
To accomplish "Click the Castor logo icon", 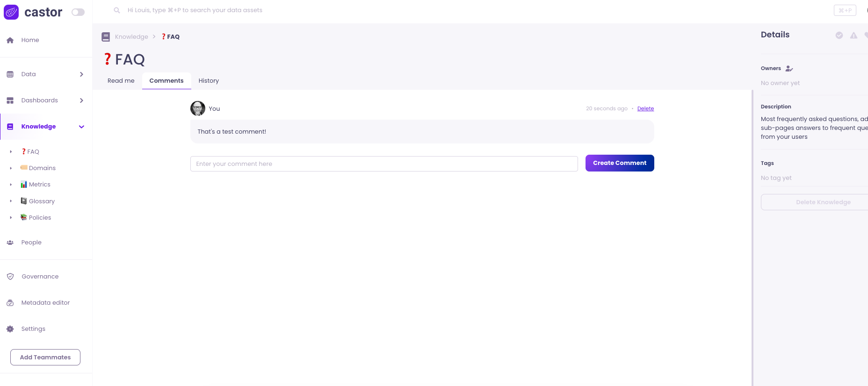I will point(11,12).
